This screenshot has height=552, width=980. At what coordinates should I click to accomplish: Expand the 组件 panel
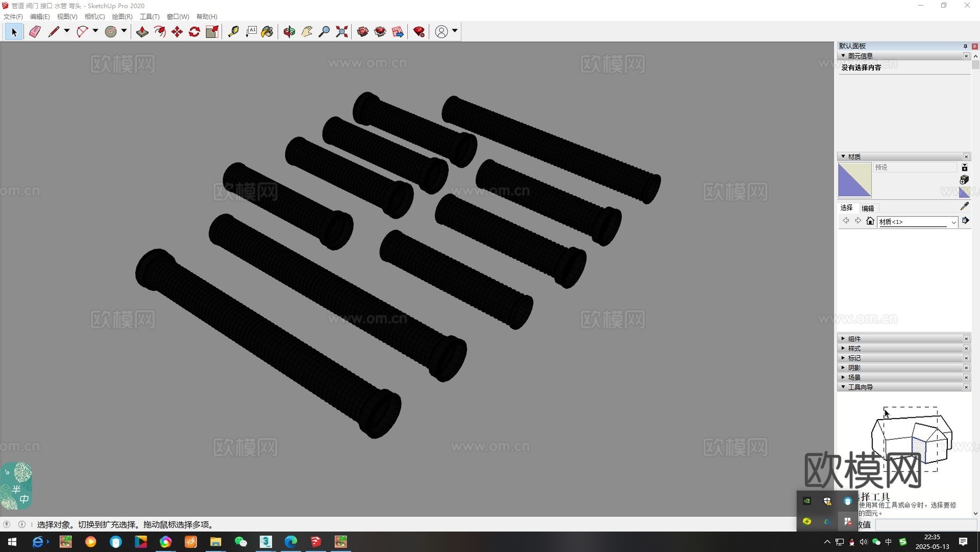[x=843, y=338]
